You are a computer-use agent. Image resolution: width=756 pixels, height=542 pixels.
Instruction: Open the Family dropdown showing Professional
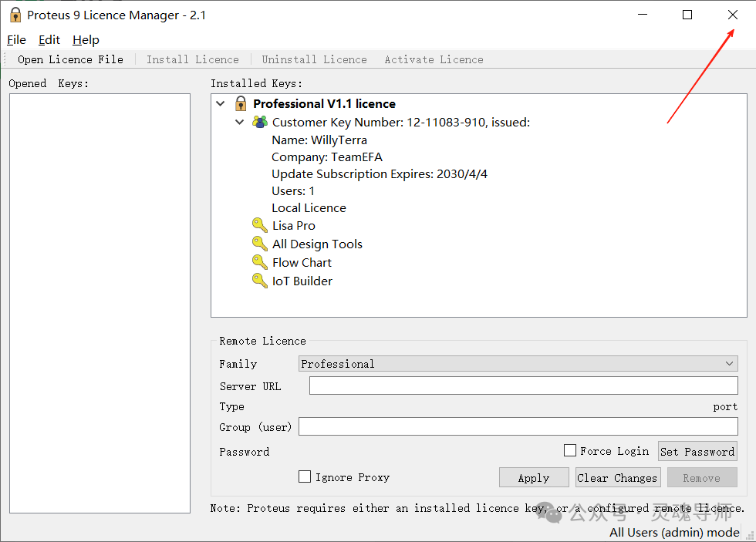[x=730, y=363]
